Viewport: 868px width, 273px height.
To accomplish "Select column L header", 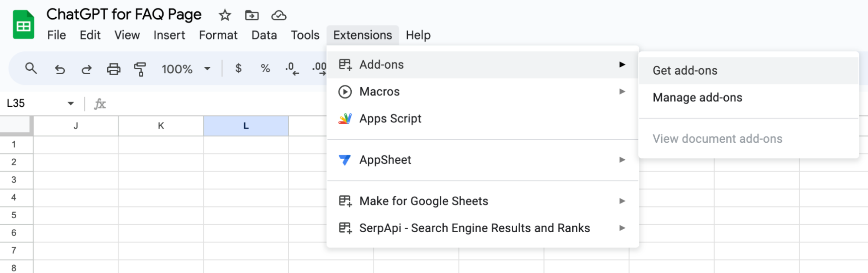I will [246, 126].
